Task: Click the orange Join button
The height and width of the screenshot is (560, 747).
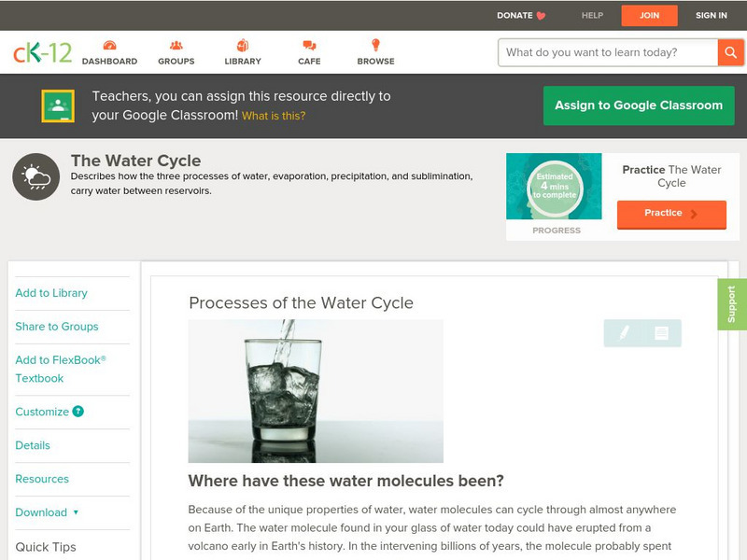Action: pyautogui.click(x=649, y=16)
